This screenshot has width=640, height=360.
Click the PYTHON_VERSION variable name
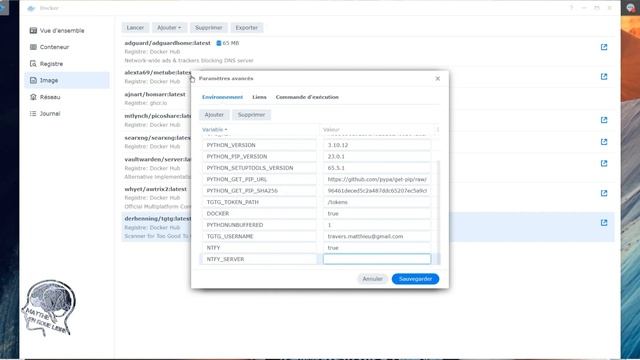[x=259, y=145]
